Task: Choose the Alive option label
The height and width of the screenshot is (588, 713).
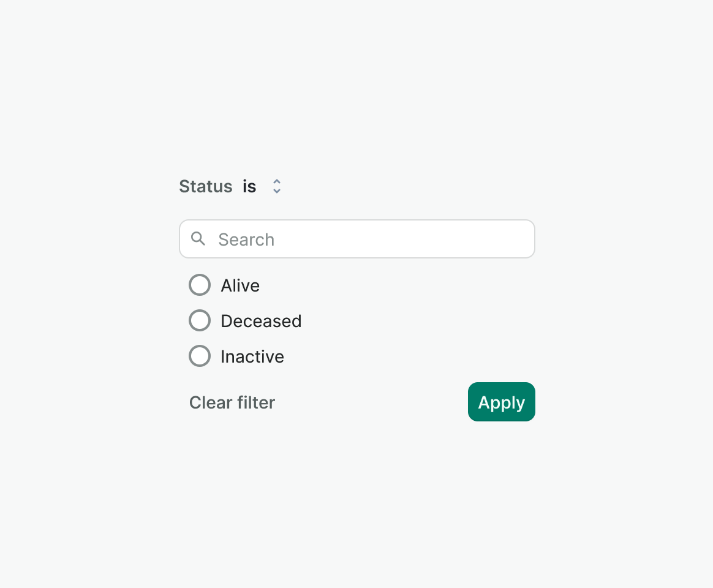Action: pos(240,285)
